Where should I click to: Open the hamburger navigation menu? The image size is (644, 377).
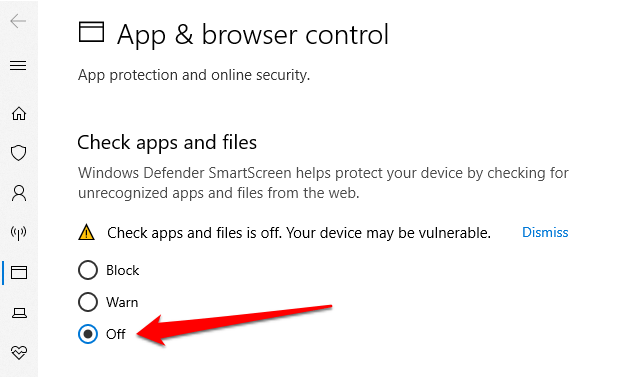(18, 65)
